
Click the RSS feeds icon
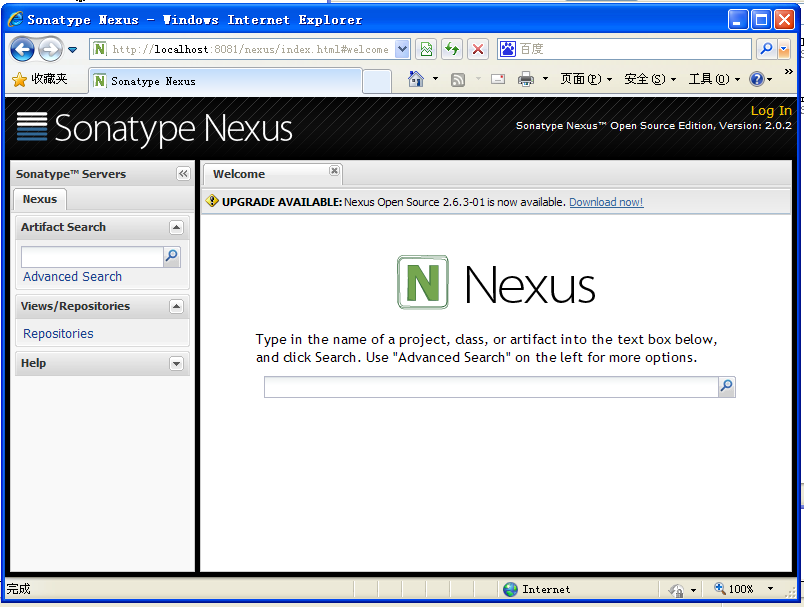click(x=458, y=79)
